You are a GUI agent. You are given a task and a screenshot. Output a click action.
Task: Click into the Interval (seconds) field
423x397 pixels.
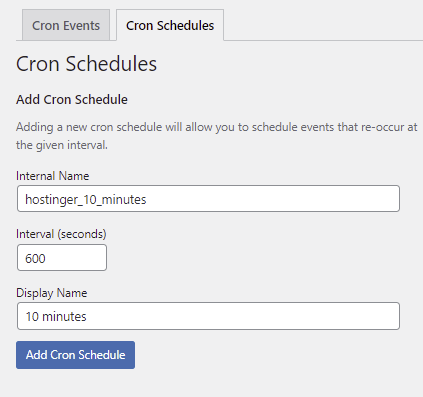click(62, 258)
